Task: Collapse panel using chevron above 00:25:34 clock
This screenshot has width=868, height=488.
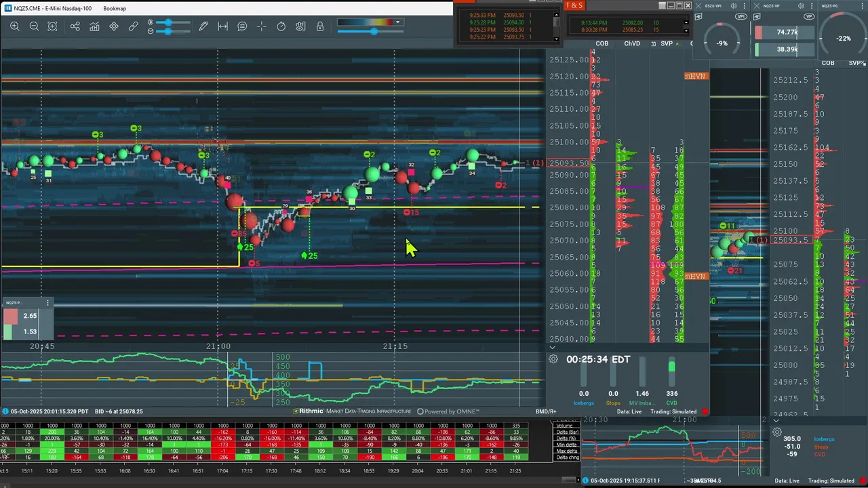Action: click(552, 348)
